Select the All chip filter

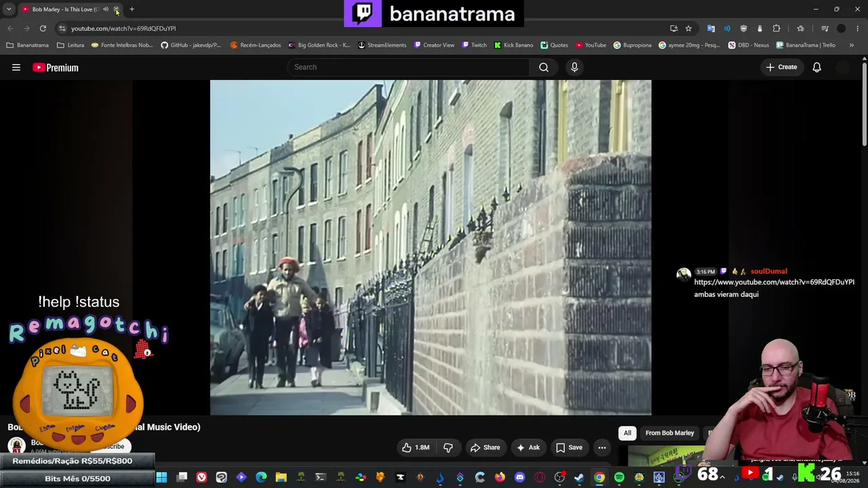tap(627, 433)
